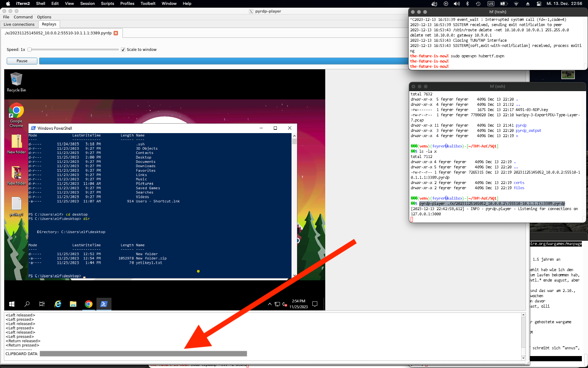Open Google Chrome desktop shortcut
The image size is (588, 368).
[x=16, y=115]
